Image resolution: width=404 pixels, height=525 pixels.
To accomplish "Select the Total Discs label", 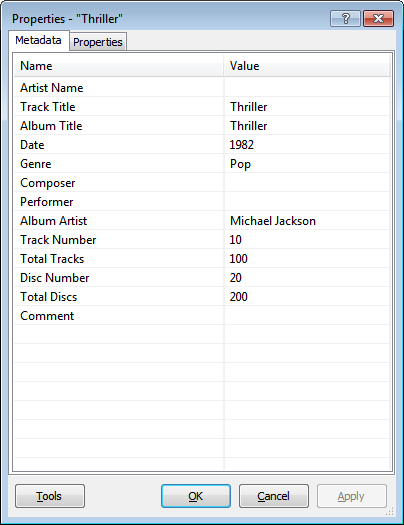I will pyautogui.click(x=49, y=297).
